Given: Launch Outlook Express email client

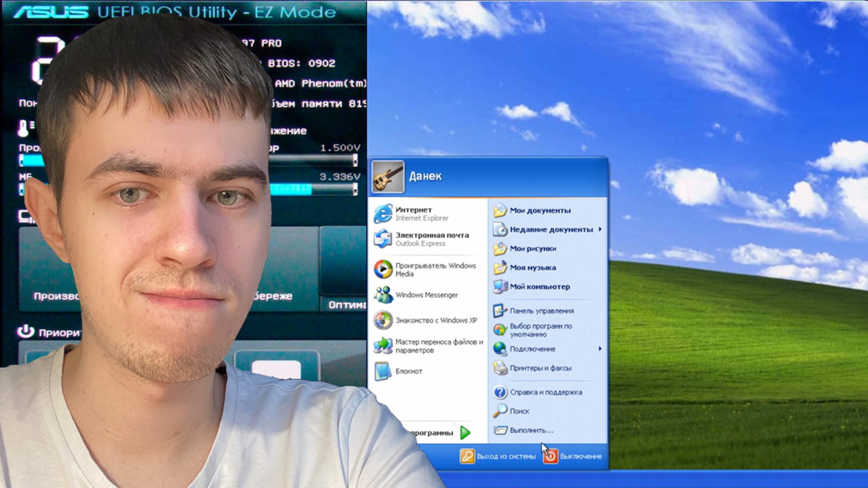Looking at the screenshot, I should [431, 239].
